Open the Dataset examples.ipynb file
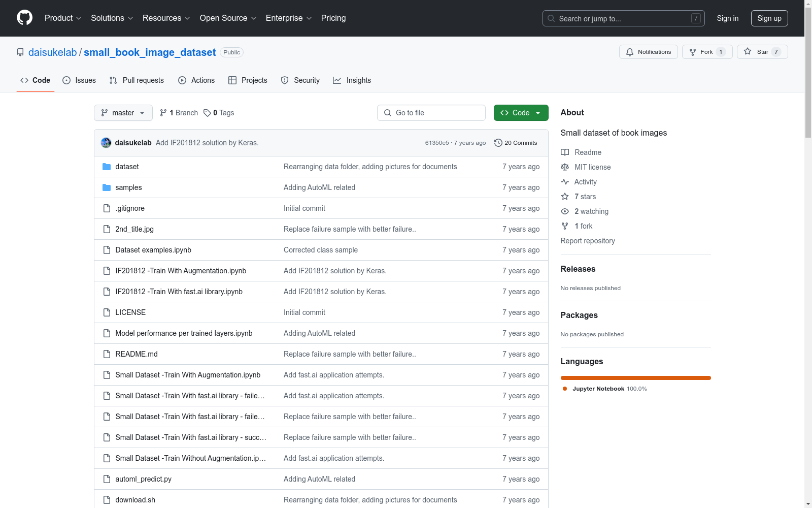 pos(153,250)
